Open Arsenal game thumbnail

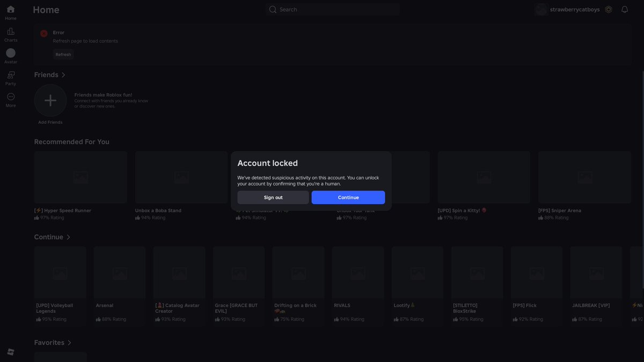(120, 272)
